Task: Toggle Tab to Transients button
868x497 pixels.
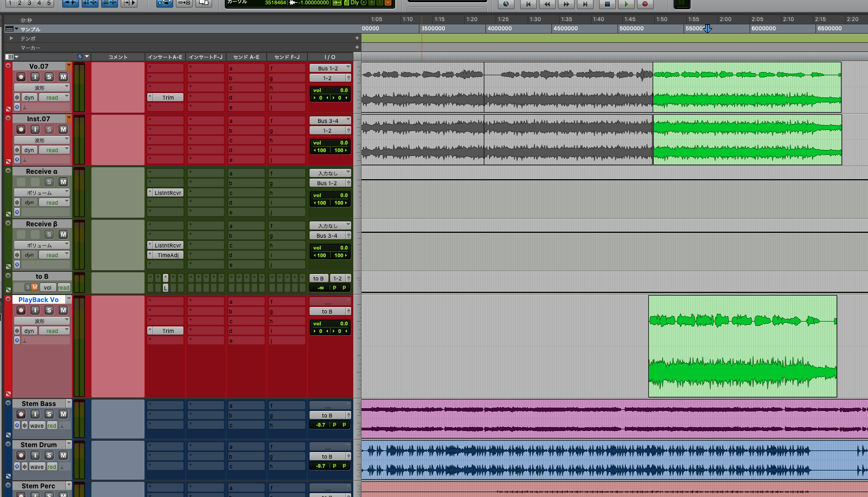Action: pyautogui.click(x=70, y=3)
